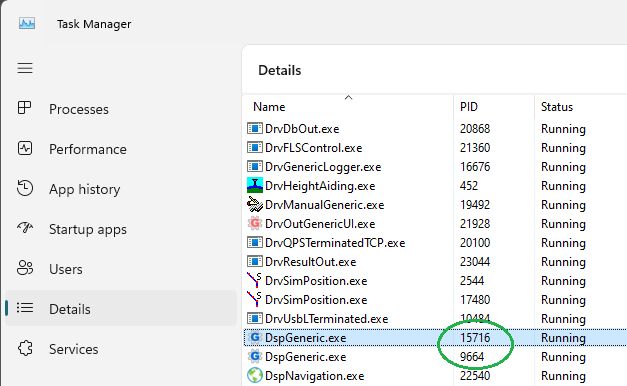Click Running status of DspNavigation.exe row
Viewport: 627px width, 386px height.
pyautogui.click(x=563, y=376)
